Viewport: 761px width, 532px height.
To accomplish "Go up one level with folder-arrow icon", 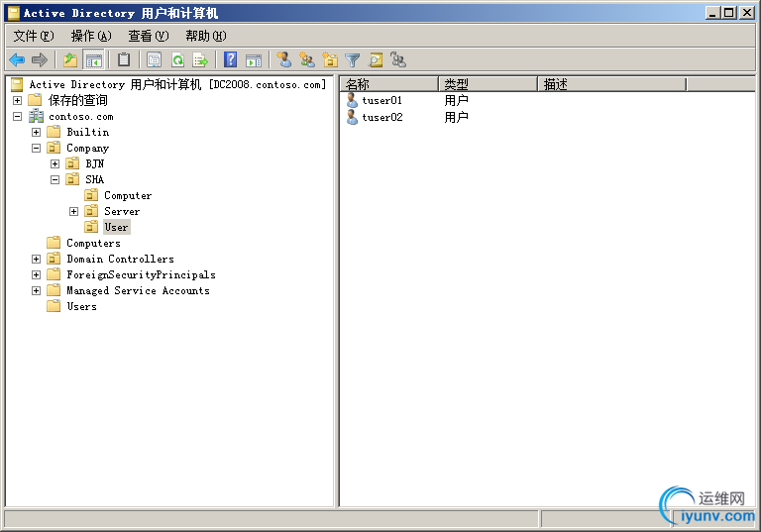I will (70, 60).
